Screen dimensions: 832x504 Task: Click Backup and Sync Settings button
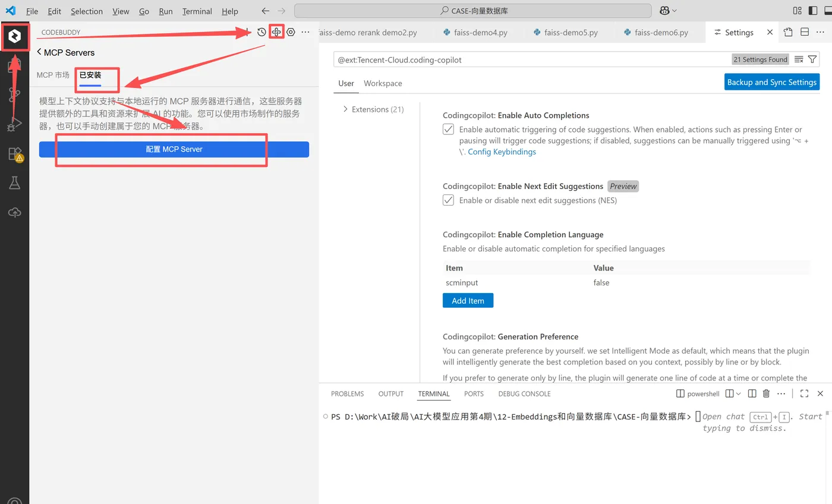coord(771,83)
